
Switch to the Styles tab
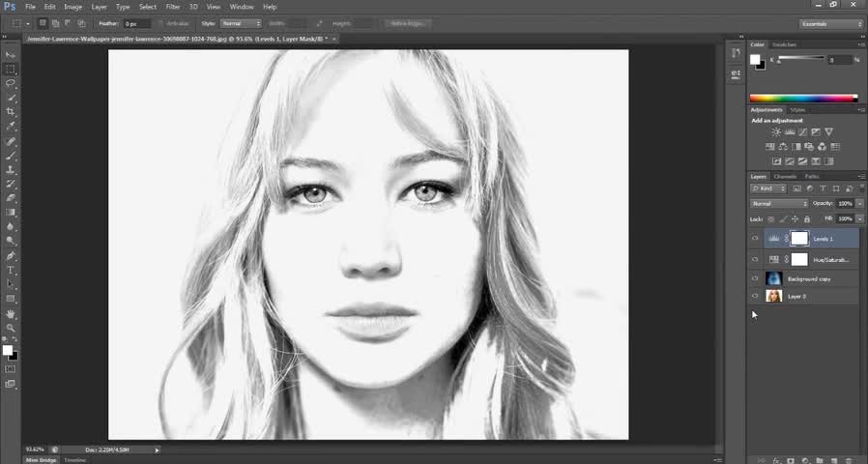click(797, 110)
